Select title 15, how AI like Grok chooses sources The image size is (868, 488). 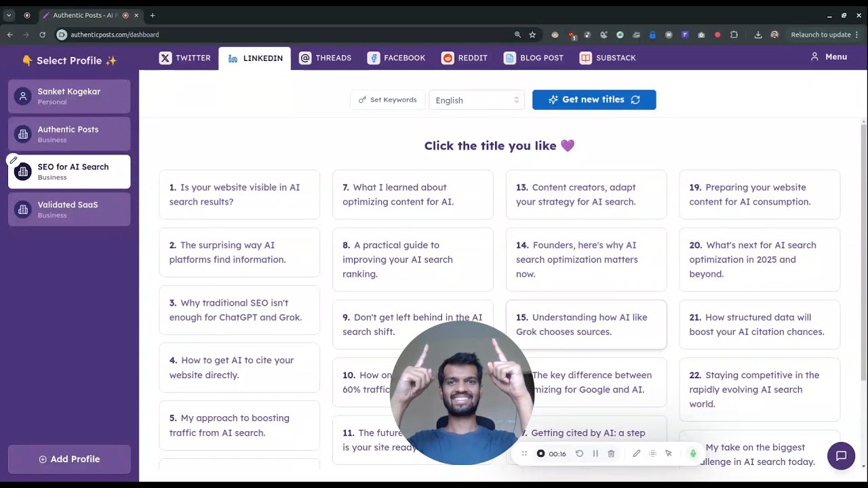click(587, 325)
